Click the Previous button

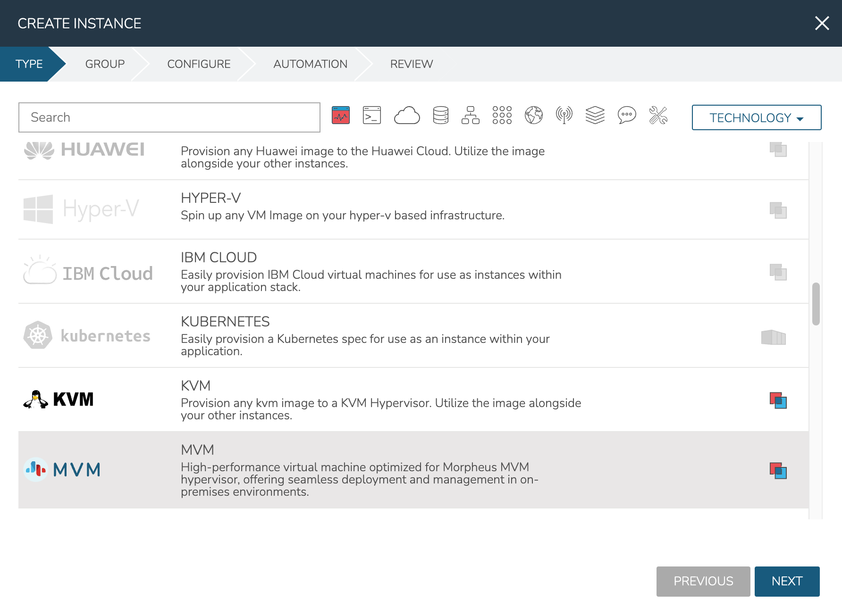point(703,581)
